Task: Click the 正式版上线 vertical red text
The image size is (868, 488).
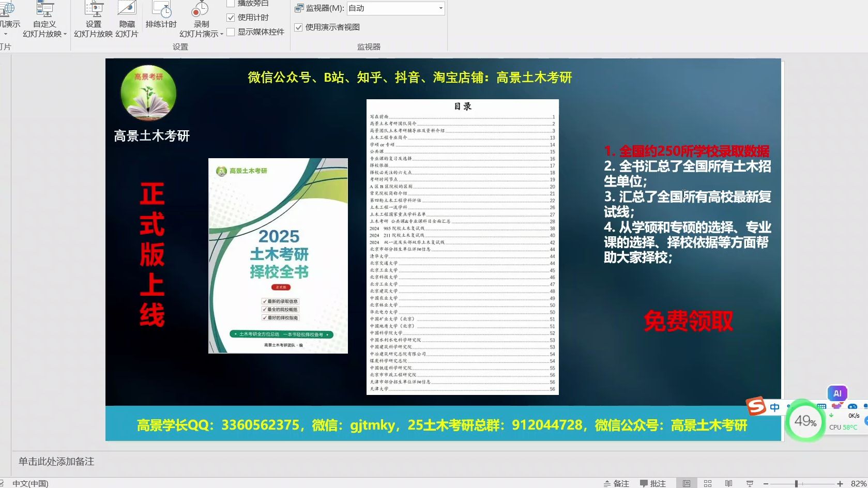Action: coord(152,254)
